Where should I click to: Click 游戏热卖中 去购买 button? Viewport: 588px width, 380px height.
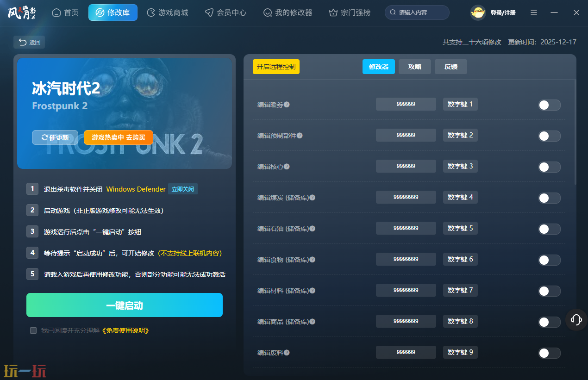pos(119,137)
